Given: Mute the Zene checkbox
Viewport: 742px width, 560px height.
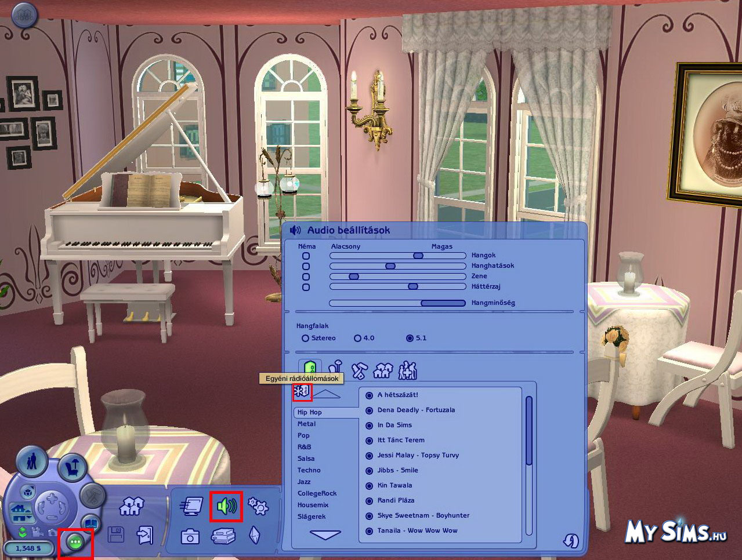Looking at the screenshot, I should click(x=306, y=277).
